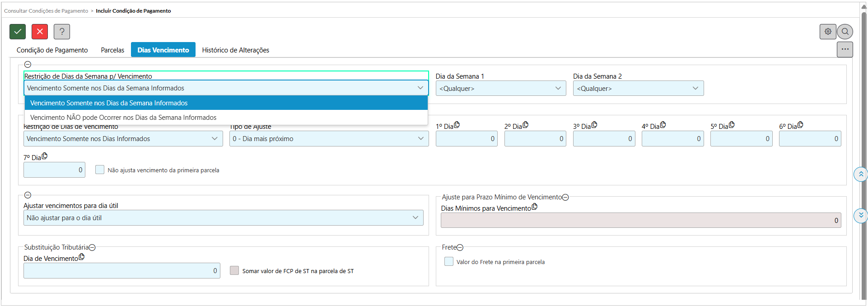Switch to the Parcelas tab
868x307 pixels.
coord(112,50)
